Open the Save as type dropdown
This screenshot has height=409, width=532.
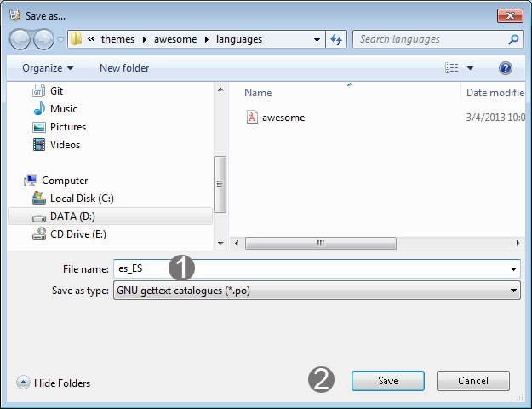pos(317,291)
